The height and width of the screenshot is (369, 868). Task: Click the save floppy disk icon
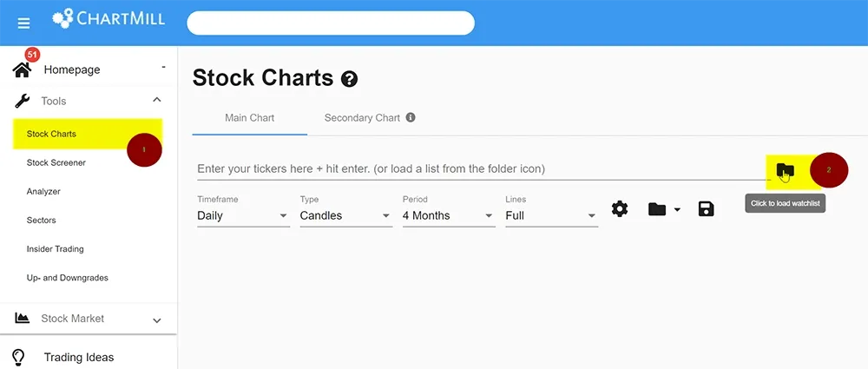tap(706, 209)
